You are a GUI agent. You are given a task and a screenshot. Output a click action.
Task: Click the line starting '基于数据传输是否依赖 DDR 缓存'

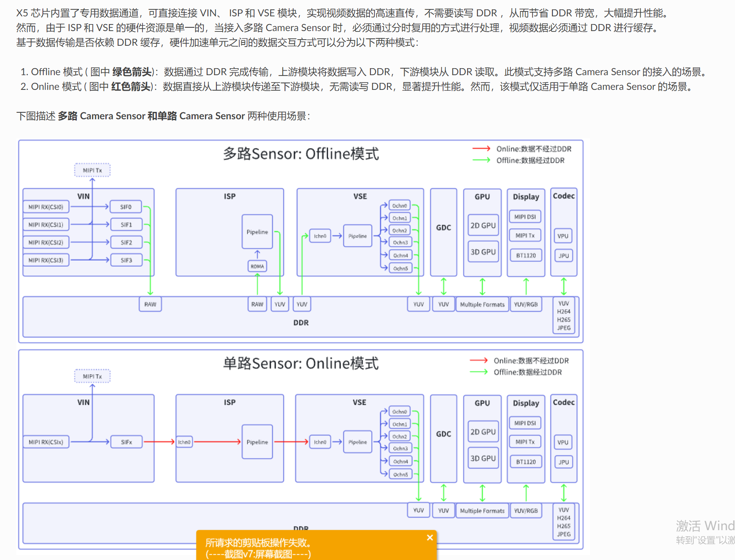tap(218, 42)
